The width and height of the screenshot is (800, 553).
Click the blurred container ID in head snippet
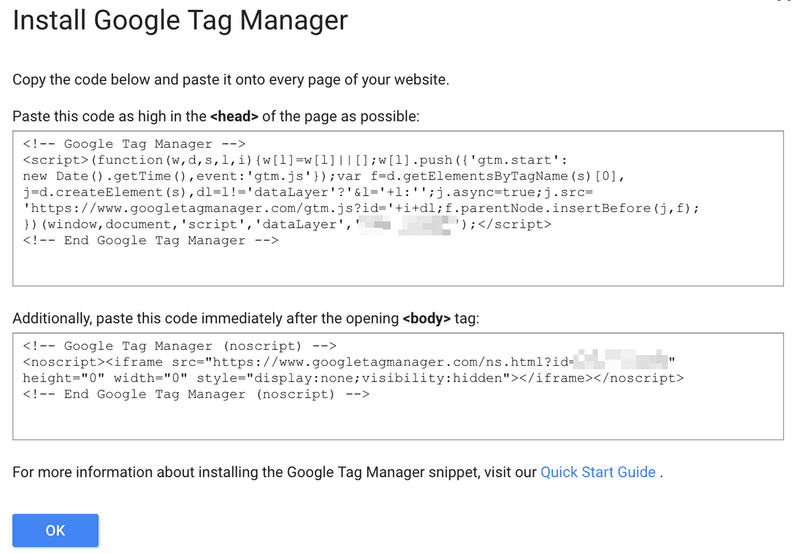(407, 224)
